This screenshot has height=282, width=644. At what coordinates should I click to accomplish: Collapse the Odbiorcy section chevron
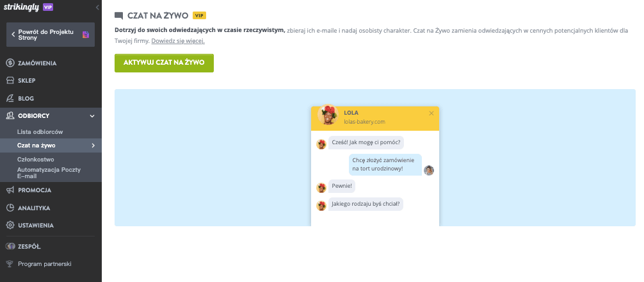(x=92, y=116)
